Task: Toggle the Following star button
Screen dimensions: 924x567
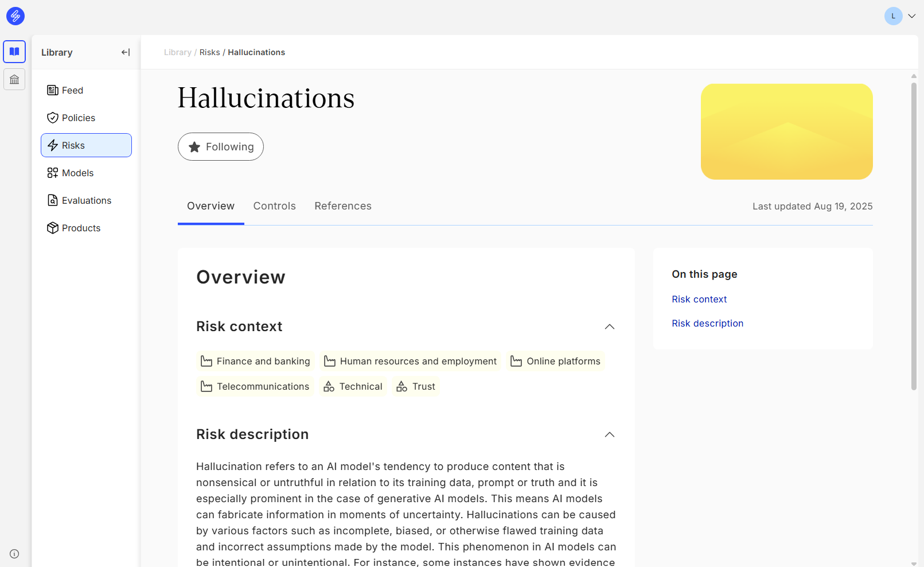Action: point(221,147)
